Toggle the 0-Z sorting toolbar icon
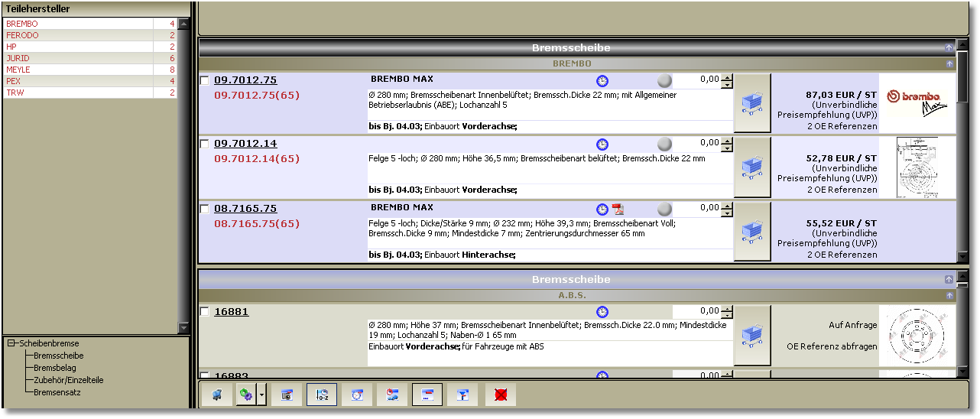980x419 pixels. tap(322, 395)
